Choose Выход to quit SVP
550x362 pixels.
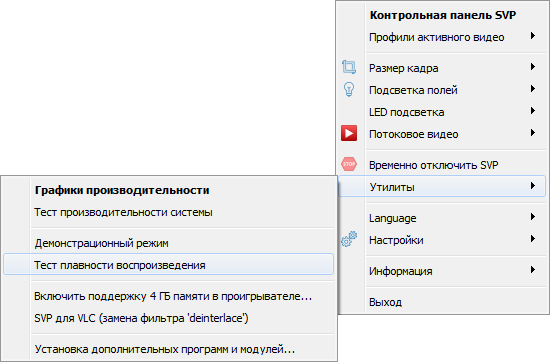pyautogui.click(x=442, y=302)
